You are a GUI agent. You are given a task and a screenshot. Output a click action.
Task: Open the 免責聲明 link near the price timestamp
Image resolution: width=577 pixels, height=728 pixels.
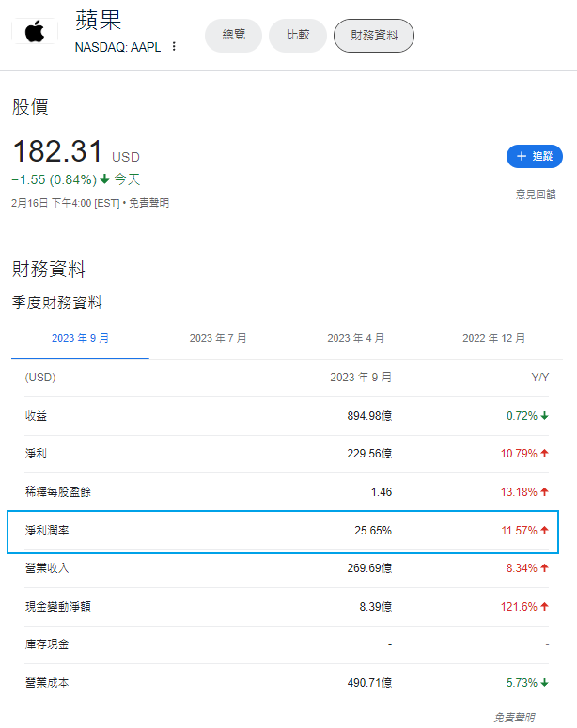pos(149,203)
